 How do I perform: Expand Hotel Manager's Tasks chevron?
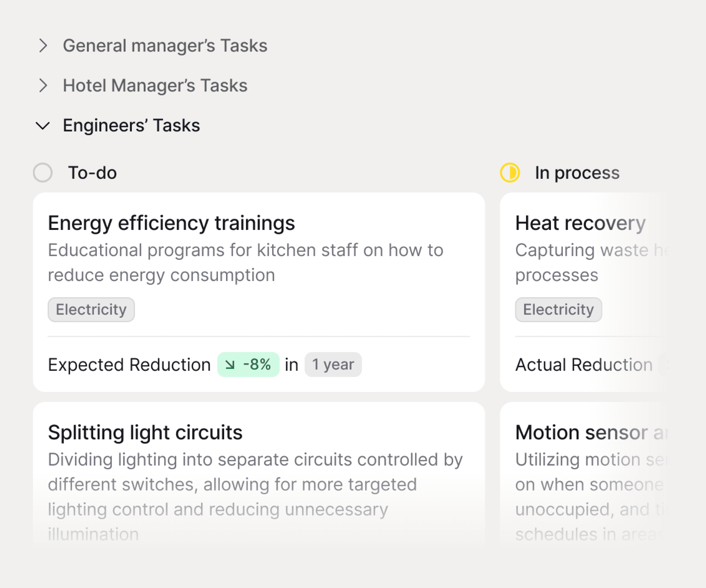(43, 85)
